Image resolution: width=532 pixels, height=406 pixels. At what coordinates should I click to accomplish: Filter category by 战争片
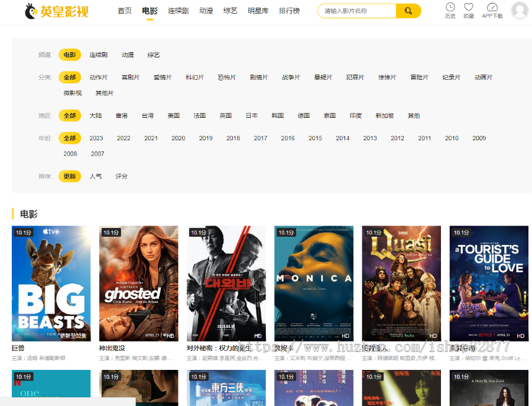291,77
